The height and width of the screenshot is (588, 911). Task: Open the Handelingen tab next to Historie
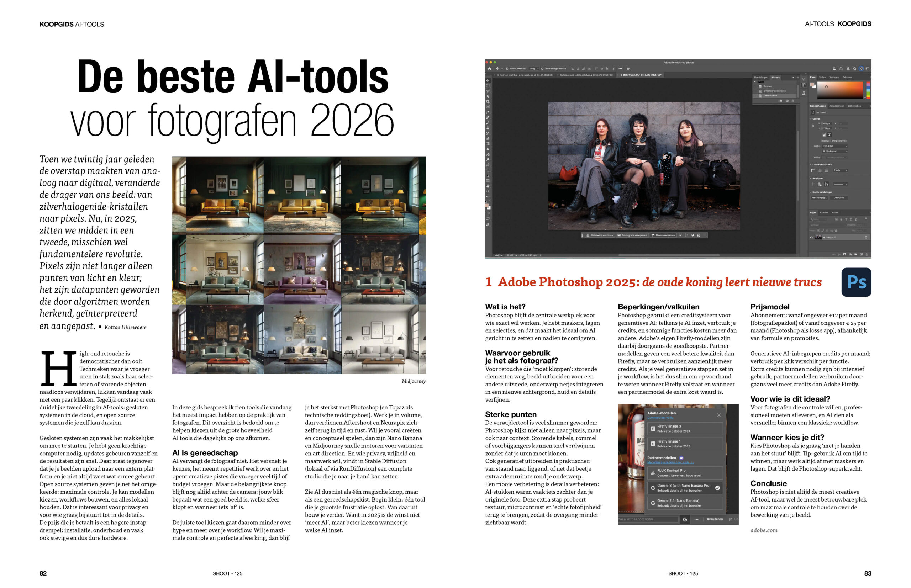point(761,78)
